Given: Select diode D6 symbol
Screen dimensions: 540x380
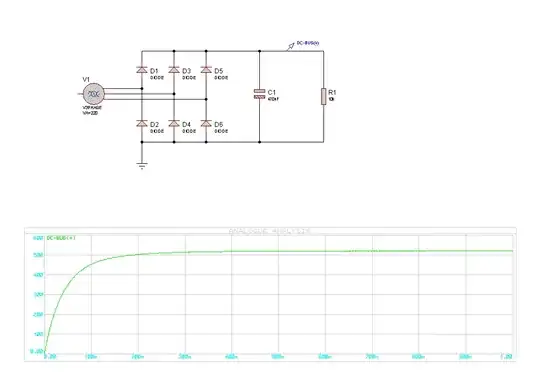Looking at the screenshot, I should point(206,123).
